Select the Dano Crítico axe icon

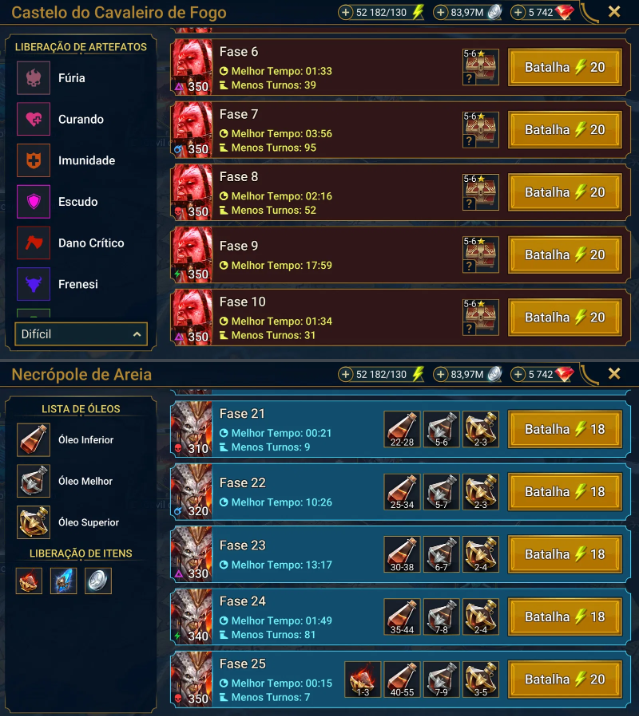point(33,243)
